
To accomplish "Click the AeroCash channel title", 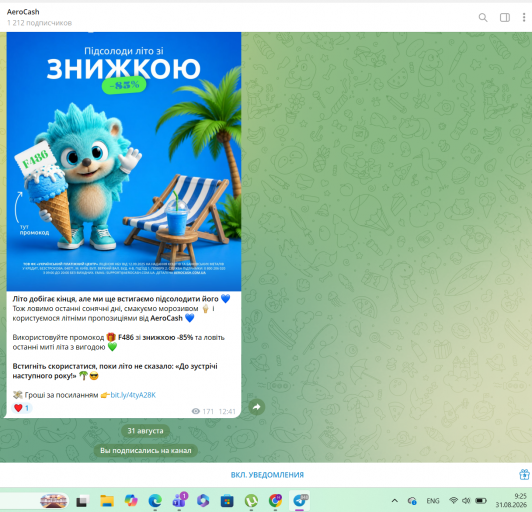I will coord(23,12).
